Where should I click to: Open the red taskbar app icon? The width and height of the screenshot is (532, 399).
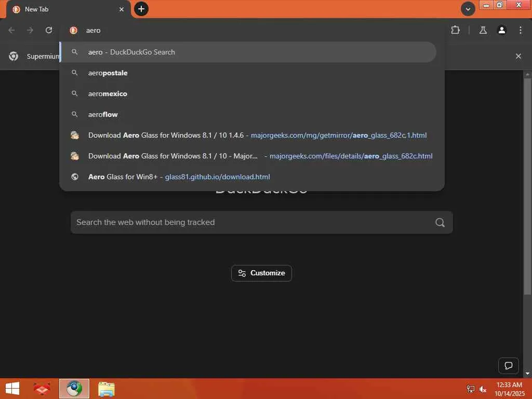pos(42,389)
